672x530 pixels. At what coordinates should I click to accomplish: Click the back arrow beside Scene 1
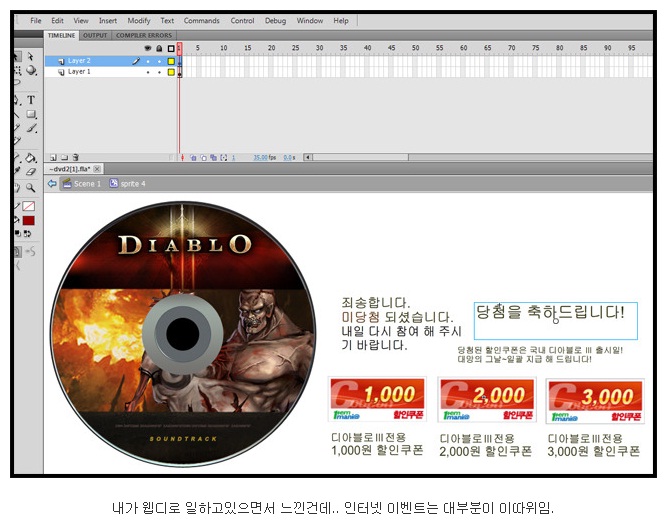pyautogui.click(x=52, y=184)
